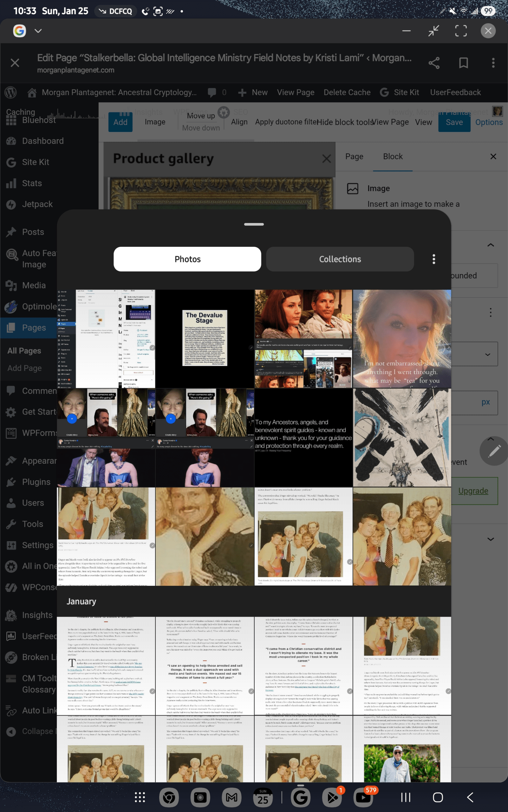Select The Devalue Stage photo thumbnail

tap(205, 338)
